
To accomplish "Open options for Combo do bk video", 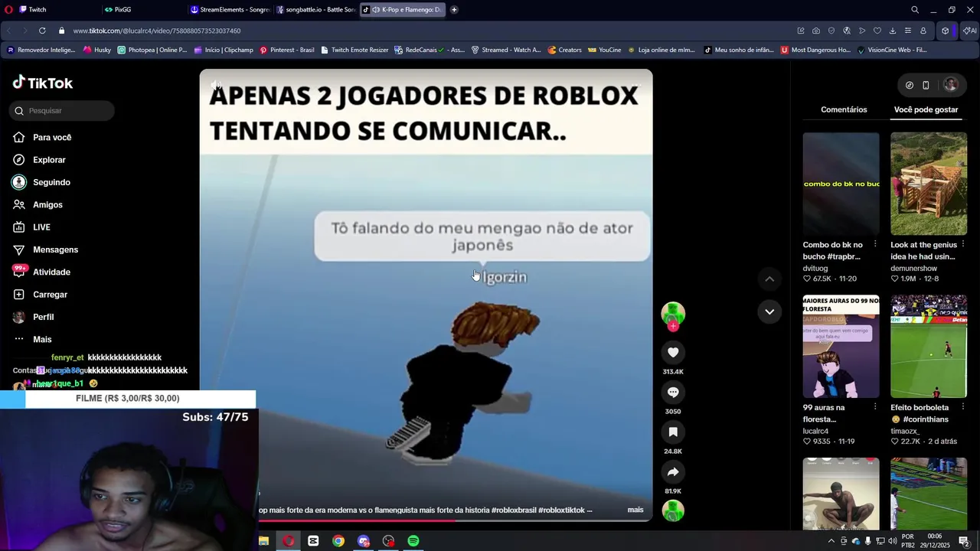I will (875, 244).
